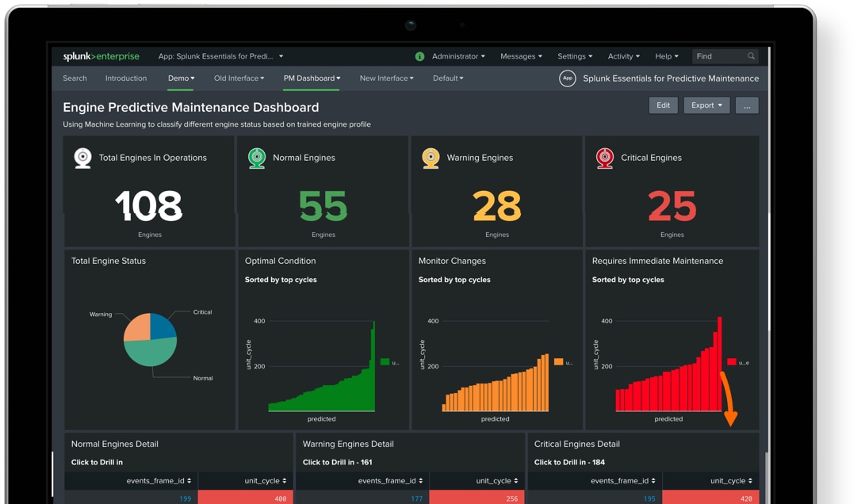Sort Warning Engines Detail by events_frame_id

(x=391, y=481)
